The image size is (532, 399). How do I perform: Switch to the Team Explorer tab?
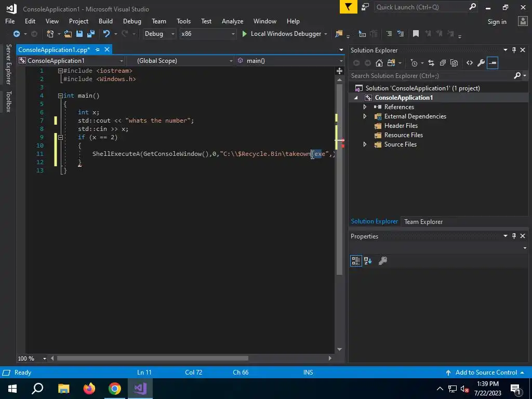pyautogui.click(x=423, y=221)
